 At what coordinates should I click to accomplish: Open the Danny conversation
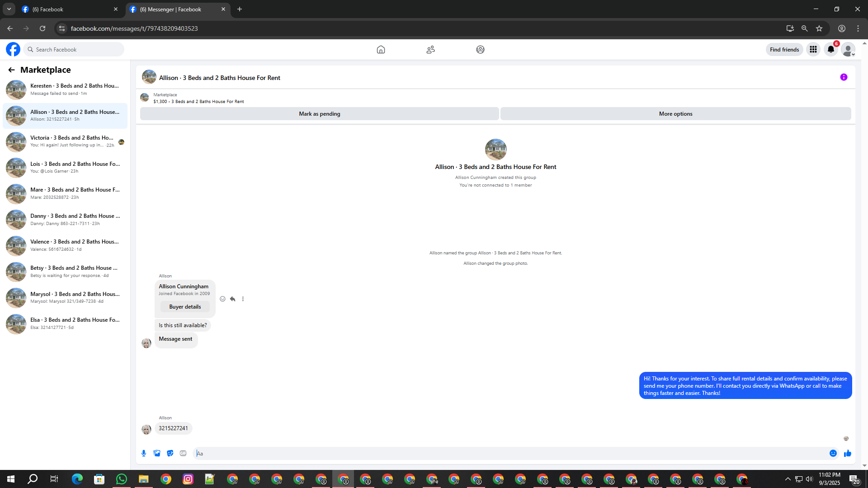[65, 220]
